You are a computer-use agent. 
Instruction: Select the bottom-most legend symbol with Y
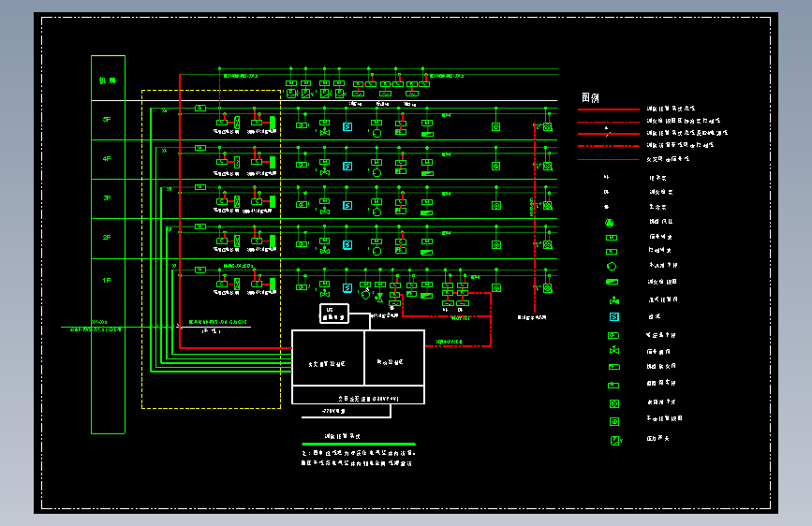[615, 441]
